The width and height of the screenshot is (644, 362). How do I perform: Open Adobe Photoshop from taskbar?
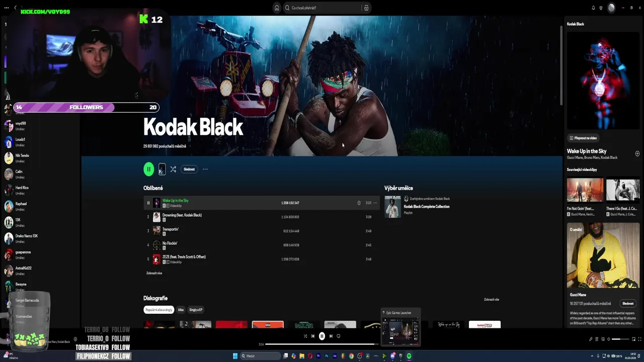point(327,356)
